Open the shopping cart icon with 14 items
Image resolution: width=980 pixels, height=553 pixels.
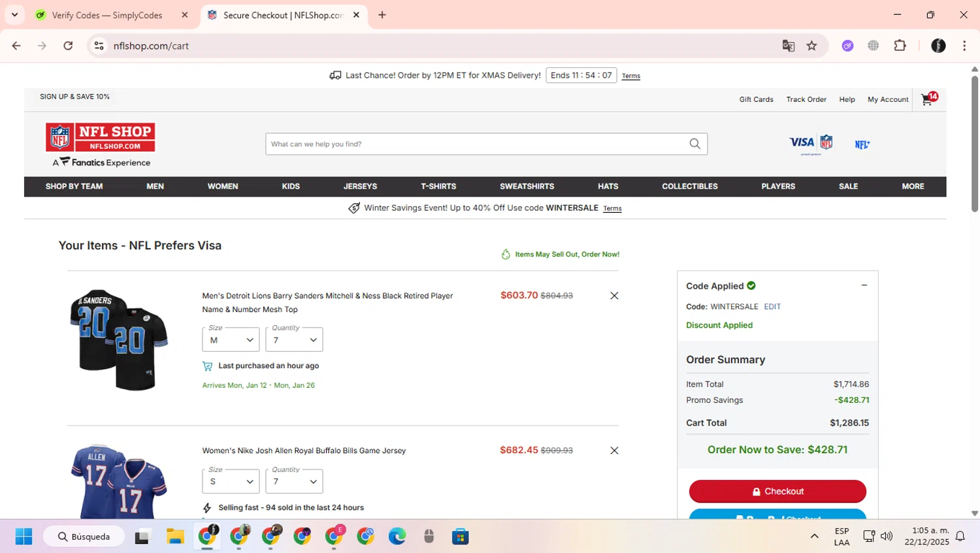click(x=928, y=99)
